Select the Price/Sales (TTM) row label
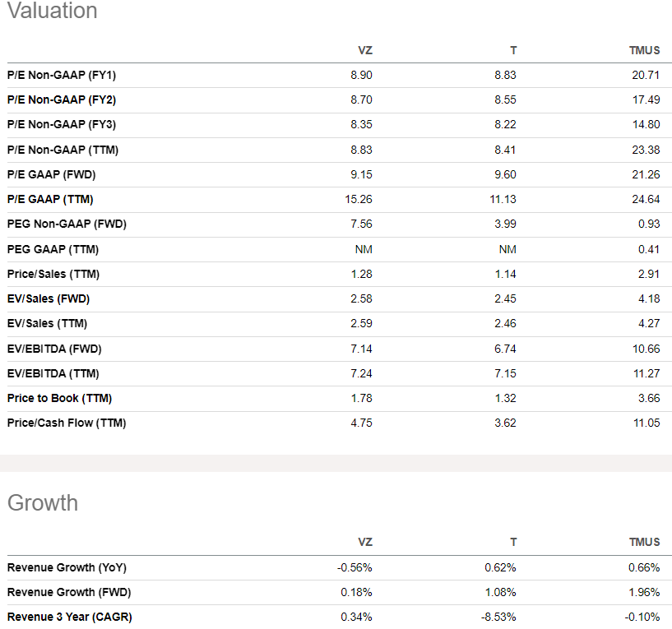Screen dimensions: 672x629 (x=53, y=274)
